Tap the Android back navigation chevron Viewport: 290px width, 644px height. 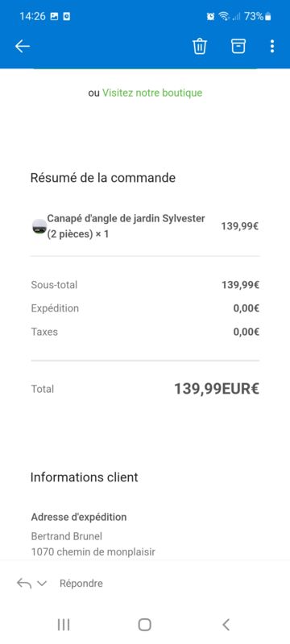point(226,625)
